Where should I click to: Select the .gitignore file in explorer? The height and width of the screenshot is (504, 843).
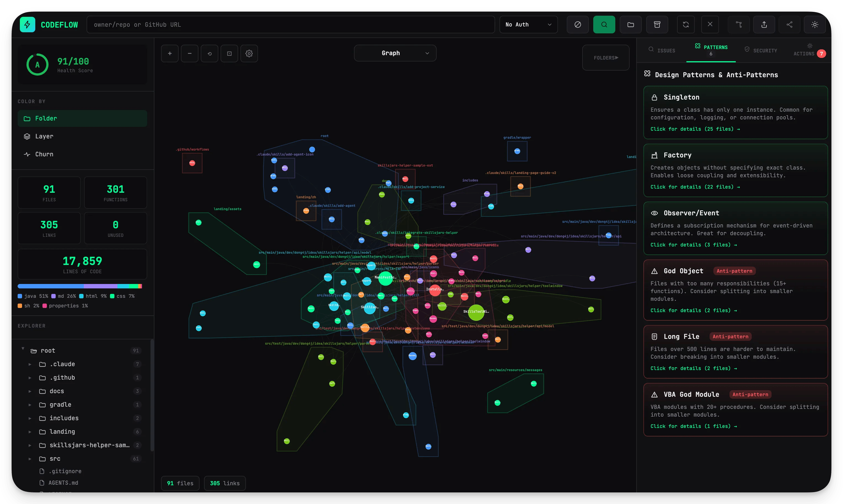pyautogui.click(x=65, y=471)
